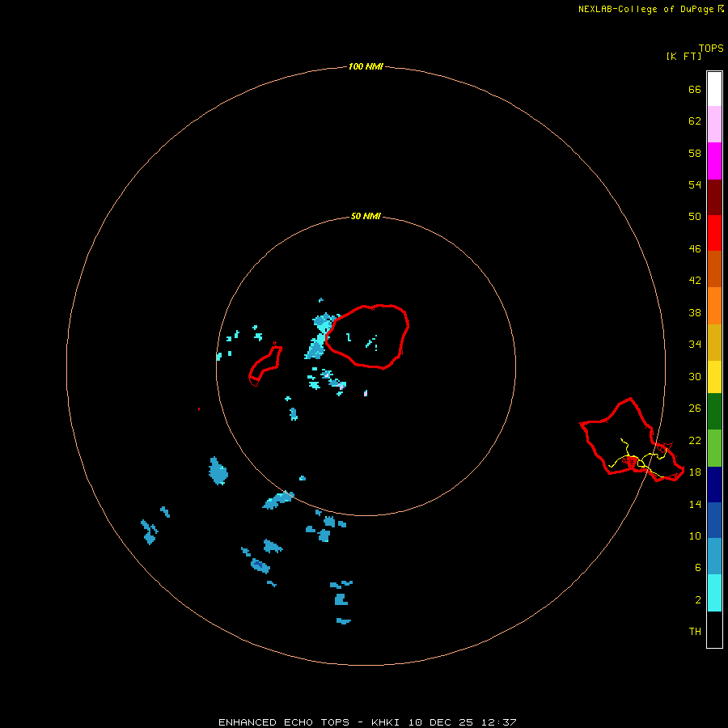Click the "62" legend value
The width and height of the screenshot is (728, 728).
coord(695,121)
